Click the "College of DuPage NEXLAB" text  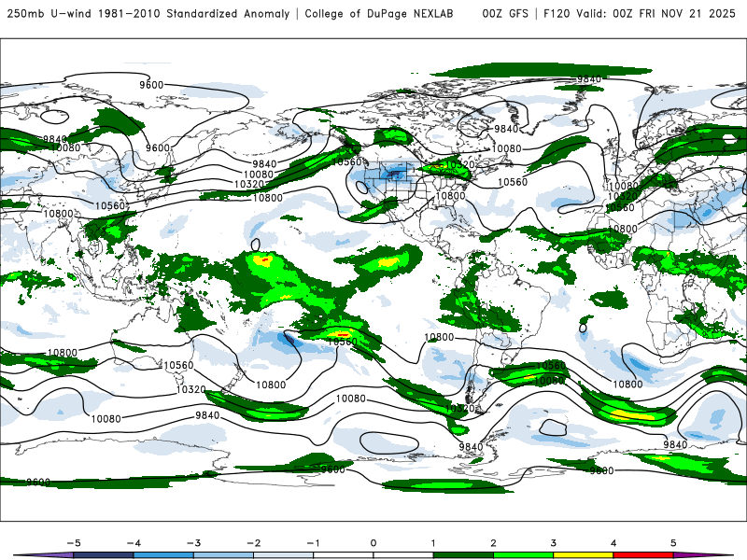pos(379,13)
